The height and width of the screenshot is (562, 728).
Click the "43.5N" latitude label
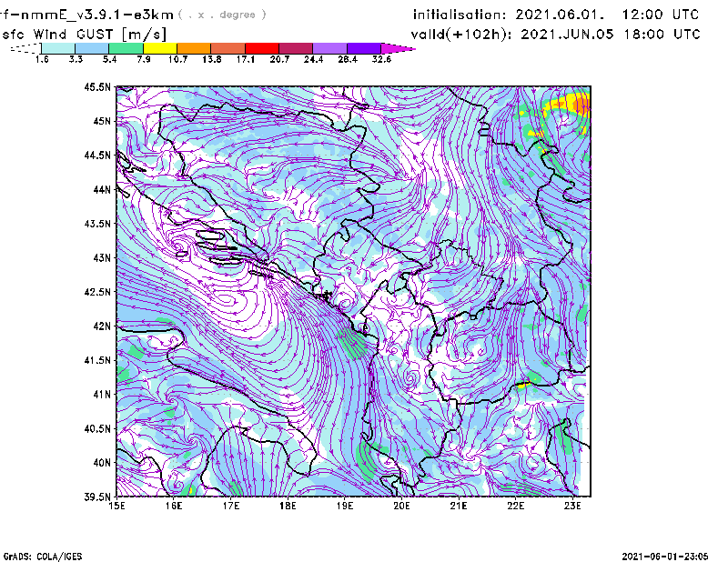tap(97, 224)
